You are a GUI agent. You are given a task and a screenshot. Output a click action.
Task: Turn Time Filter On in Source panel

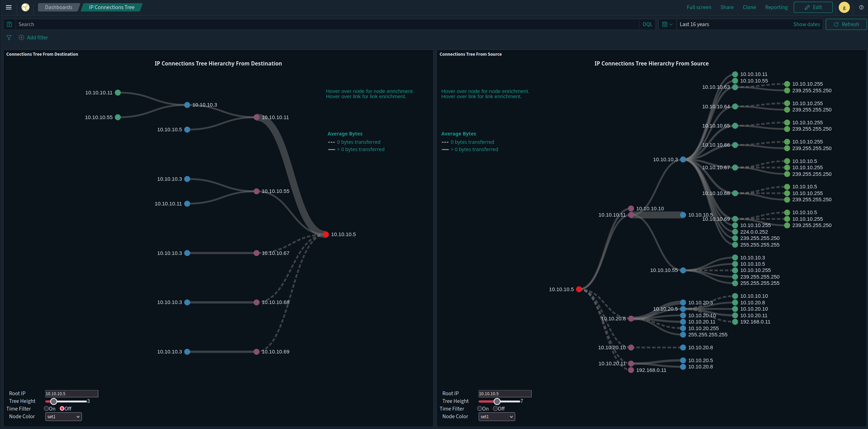pos(480,408)
